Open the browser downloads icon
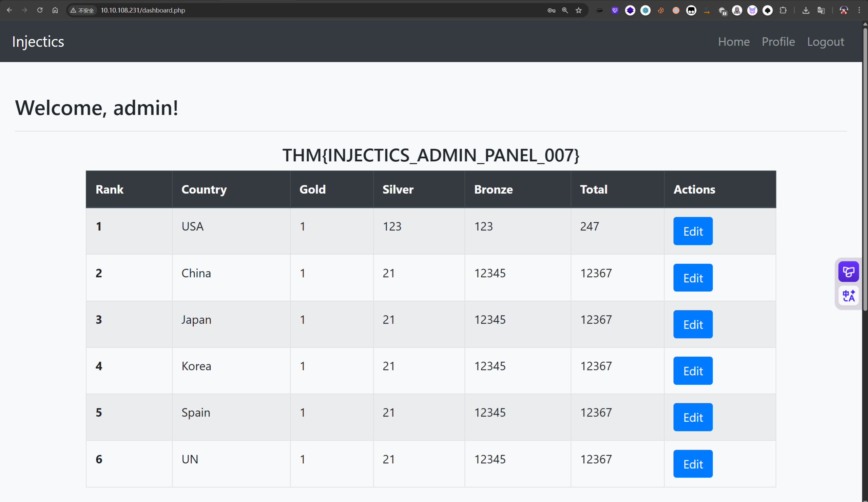The width and height of the screenshot is (868, 502). click(x=806, y=10)
